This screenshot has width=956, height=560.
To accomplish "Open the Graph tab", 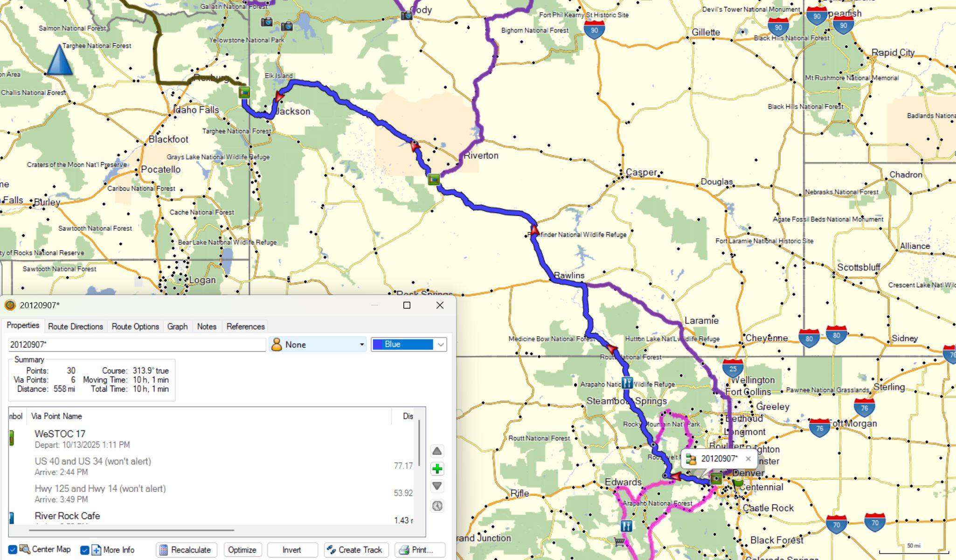I will pyautogui.click(x=177, y=326).
